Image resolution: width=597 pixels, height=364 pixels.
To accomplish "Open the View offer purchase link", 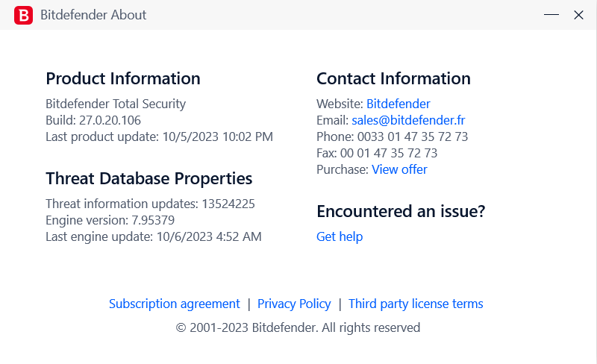I will (399, 169).
